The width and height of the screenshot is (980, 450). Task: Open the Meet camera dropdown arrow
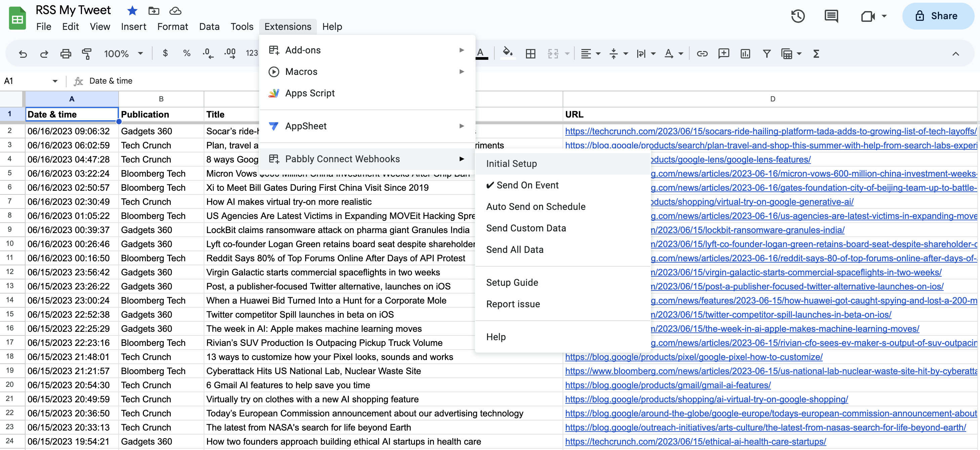tap(884, 16)
